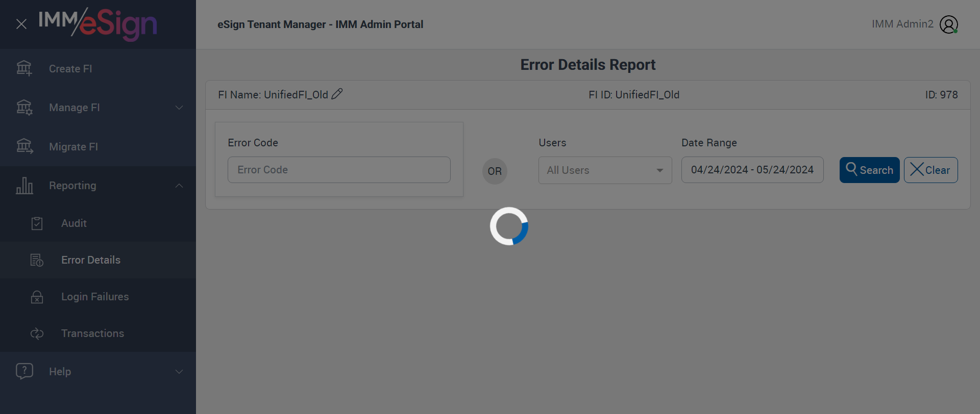
Task: Click the Reporting bar chart icon
Action: point(24,186)
